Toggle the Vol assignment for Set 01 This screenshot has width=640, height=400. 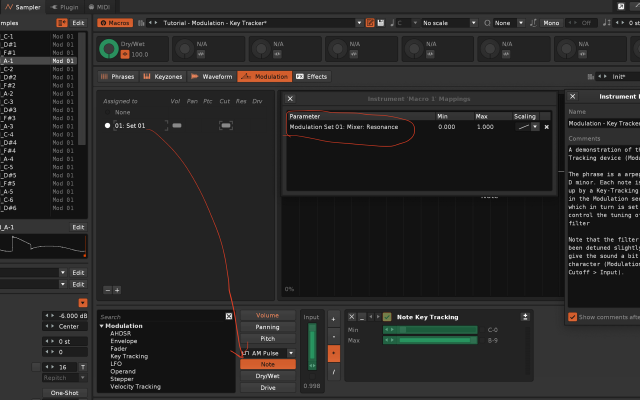click(x=177, y=126)
